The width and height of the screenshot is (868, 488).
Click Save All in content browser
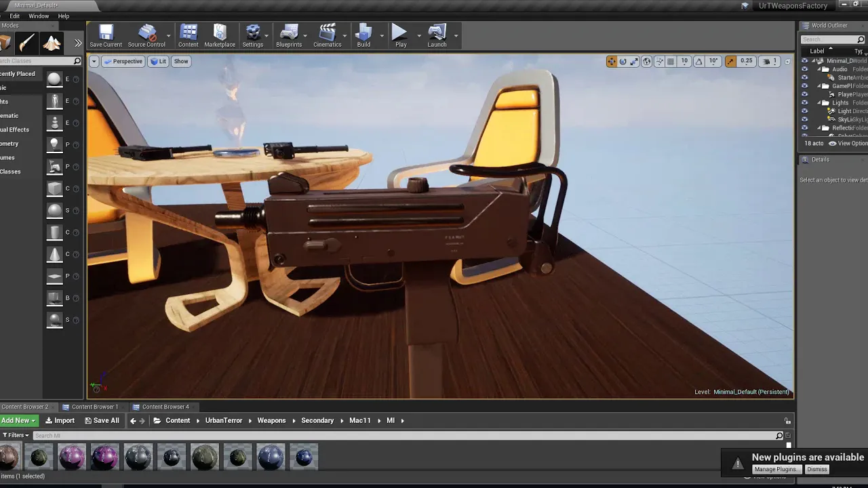[101, 420]
